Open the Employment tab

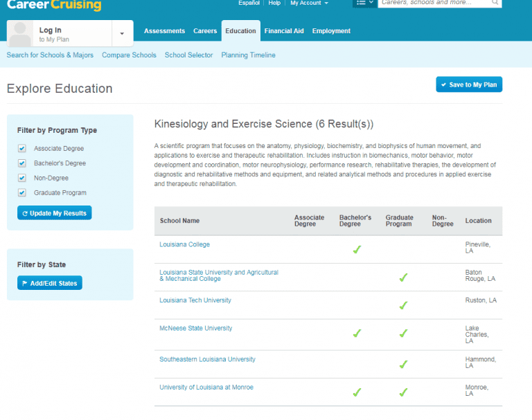point(331,31)
